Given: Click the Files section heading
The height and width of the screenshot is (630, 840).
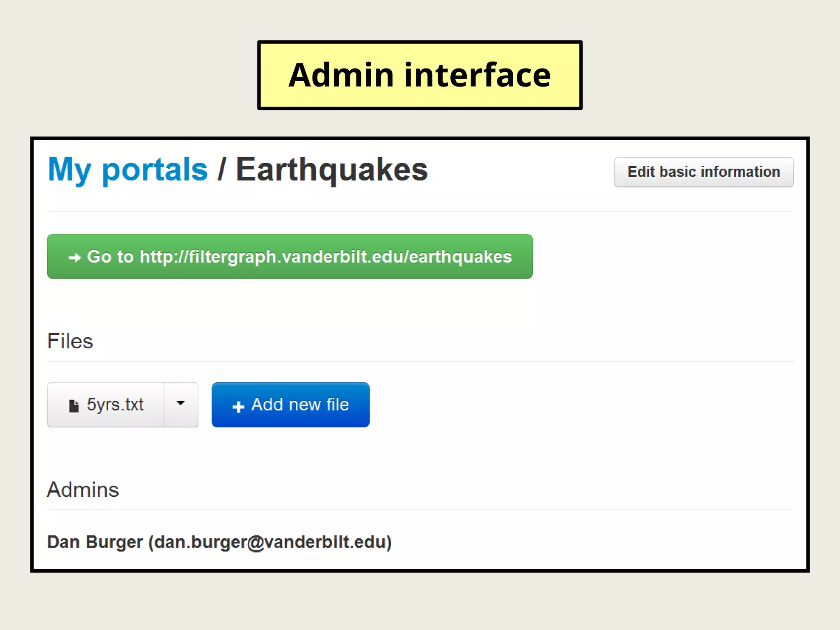Looking at the screenshot, I should (x=70, y=341).
